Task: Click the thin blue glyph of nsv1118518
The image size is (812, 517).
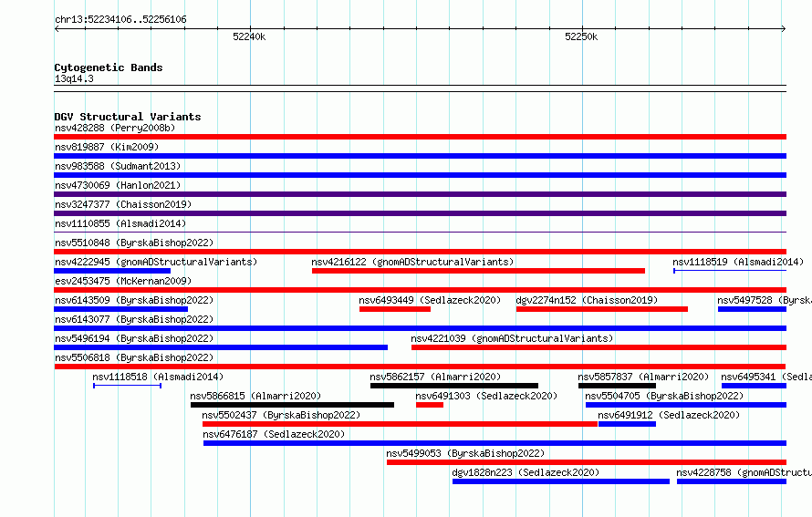Action: point(128,386)
